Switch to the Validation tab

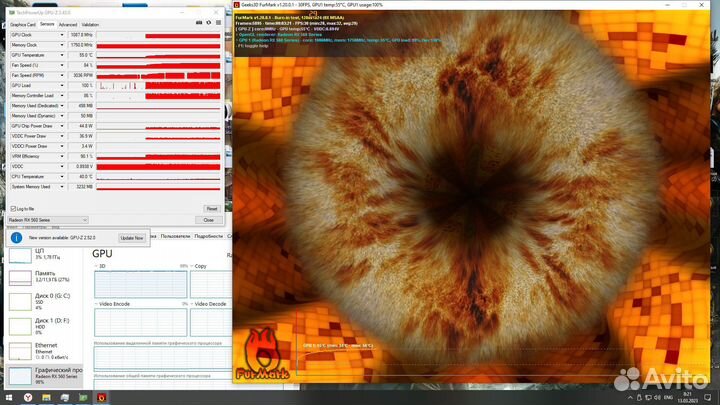(x=90, y=25)
